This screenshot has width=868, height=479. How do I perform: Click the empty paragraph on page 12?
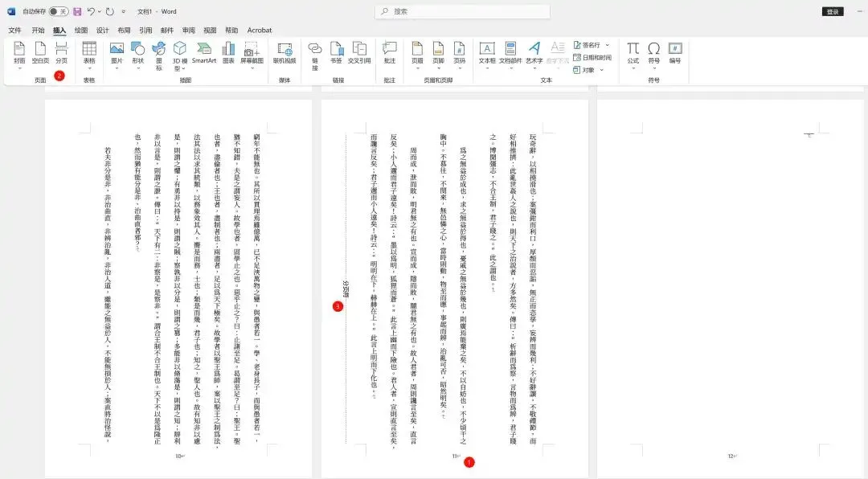[809, 134]
